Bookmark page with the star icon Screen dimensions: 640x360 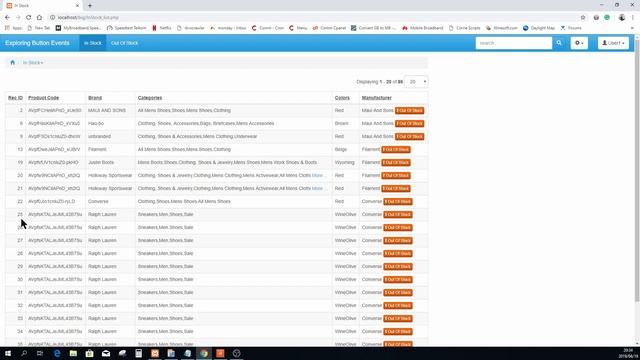583,18
